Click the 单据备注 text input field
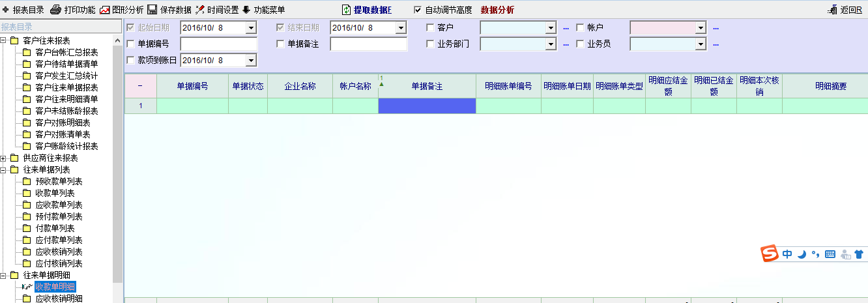This screenshot has height=303, width=868. tap(368, 44)
